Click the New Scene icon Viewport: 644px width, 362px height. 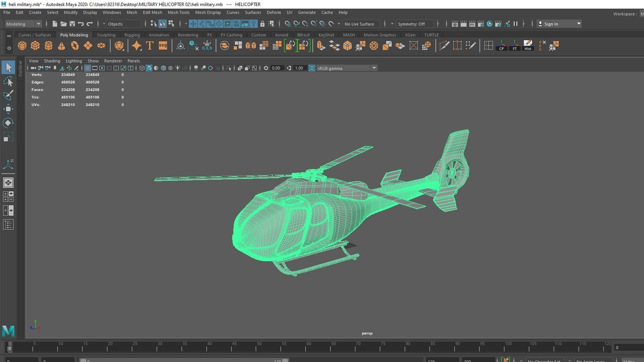tap(55, 24)
